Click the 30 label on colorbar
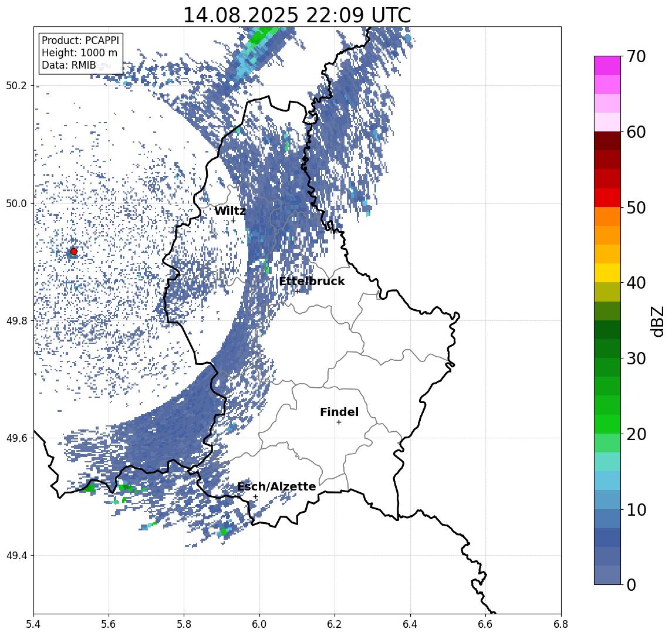Viewport: 672px width, 636px height. (636, 358)
